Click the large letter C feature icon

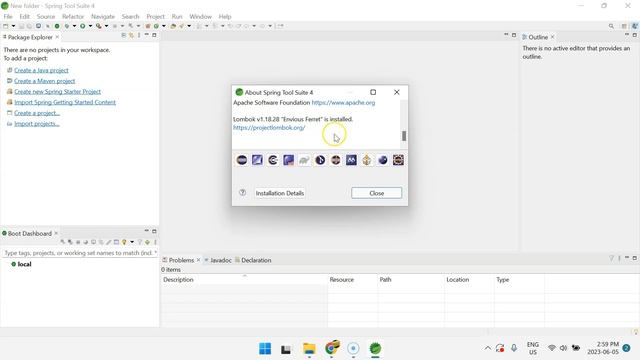point(273,160)
